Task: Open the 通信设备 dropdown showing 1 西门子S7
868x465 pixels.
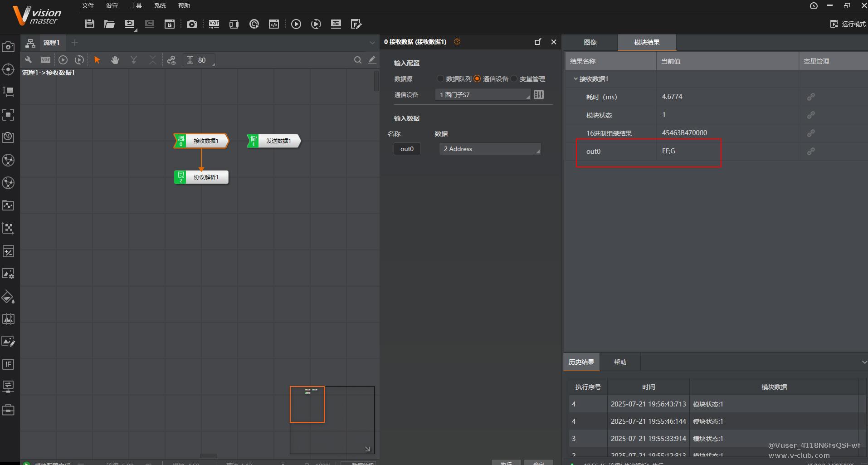Action: [483, 94]
